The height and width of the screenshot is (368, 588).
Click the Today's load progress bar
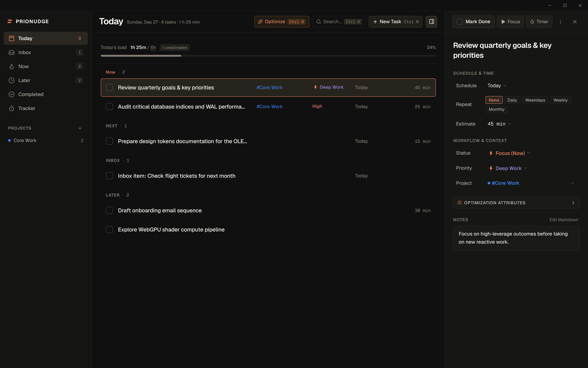point(268,56)
